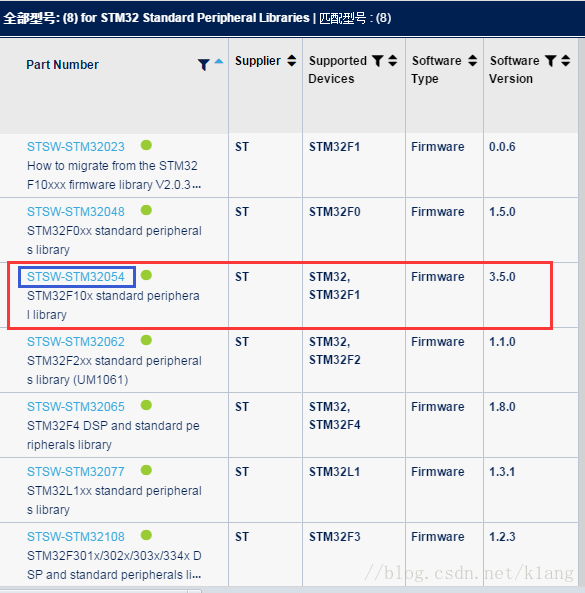Click green status dot beside STSW-STM32054
585x593 pixels.
pos(146,275)
